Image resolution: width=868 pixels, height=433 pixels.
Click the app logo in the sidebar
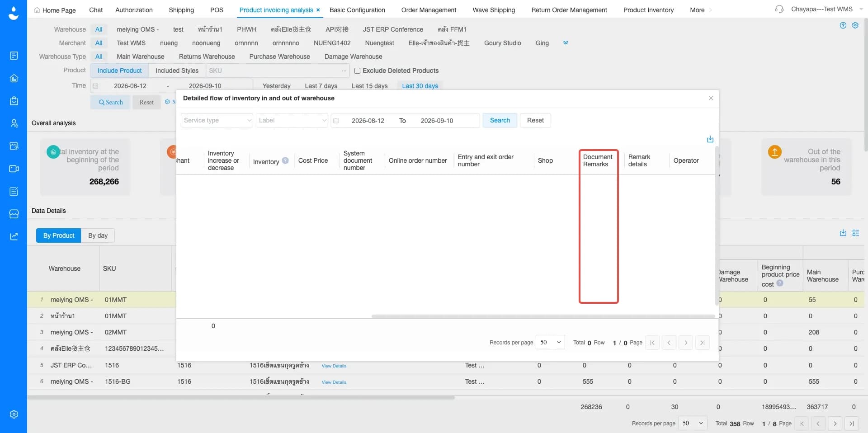14,13
